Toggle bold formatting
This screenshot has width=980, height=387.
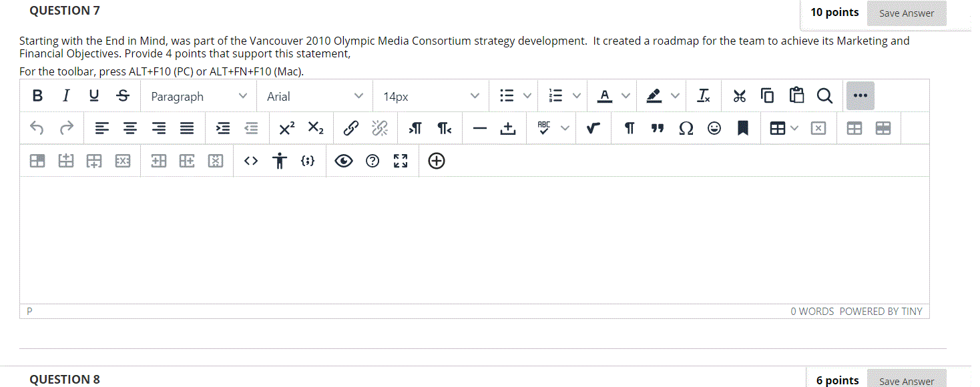[x=37, y=96]
